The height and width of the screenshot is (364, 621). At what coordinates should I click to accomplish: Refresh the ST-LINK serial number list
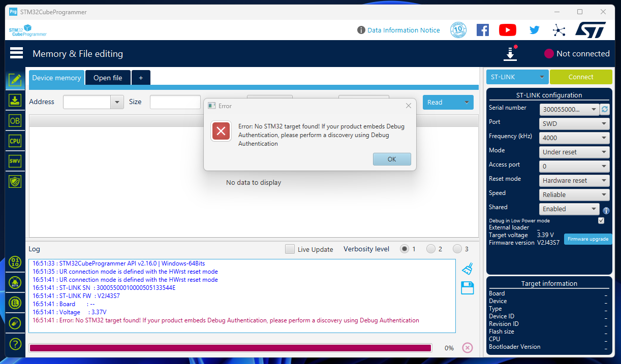(604, 109)
